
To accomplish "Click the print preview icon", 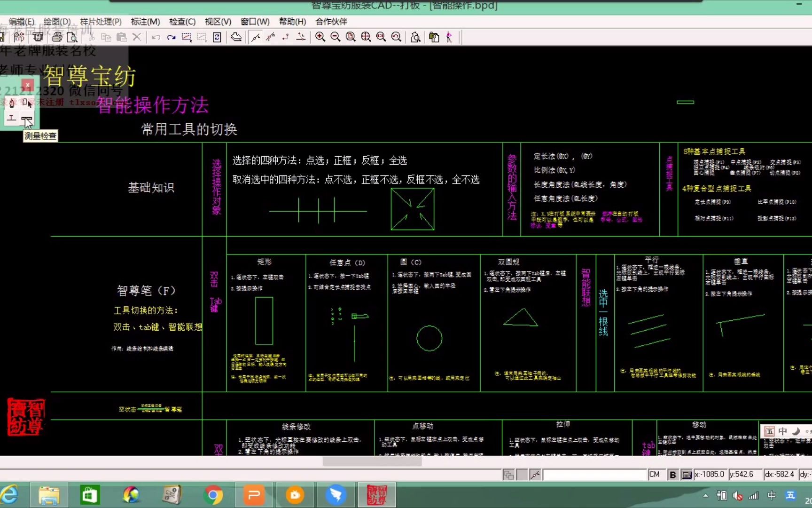I will pos(72,37).
